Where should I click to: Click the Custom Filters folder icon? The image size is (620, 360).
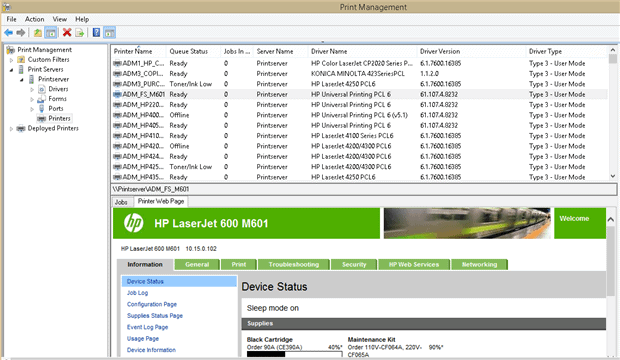[x=21, y=59]
